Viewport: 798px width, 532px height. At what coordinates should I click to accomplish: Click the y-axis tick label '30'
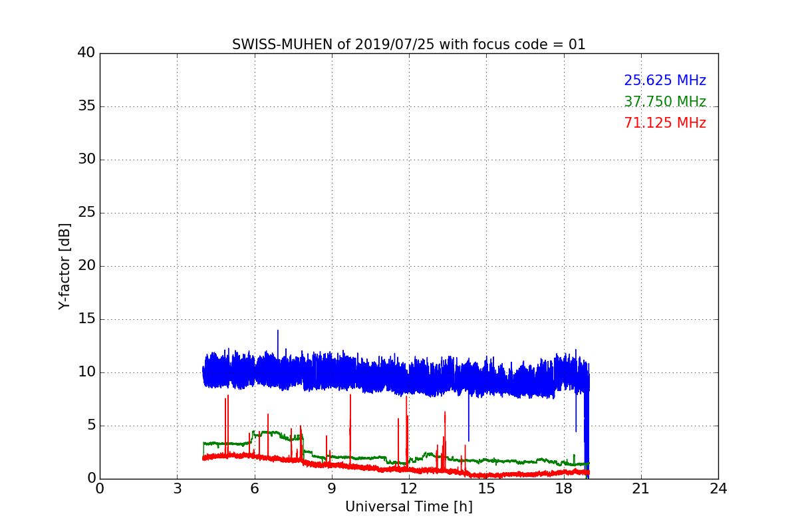[86, 160]
